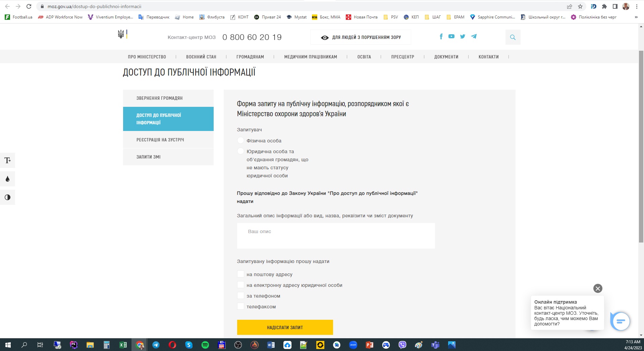Open the YouTube channel icon
The image size is (644, 351).
(451, 37)
